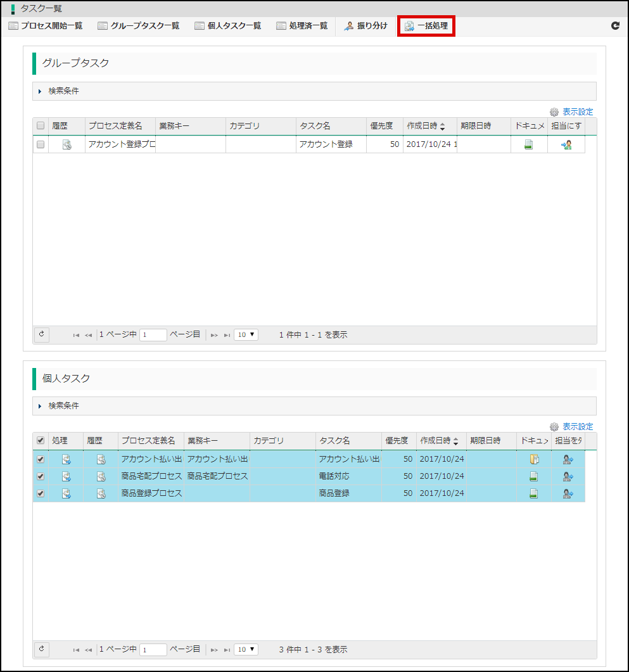Viewport: 629px width, 672px height.
Task: Click personal task page number field
Action: pyautogui.click(x=153, y=649)
